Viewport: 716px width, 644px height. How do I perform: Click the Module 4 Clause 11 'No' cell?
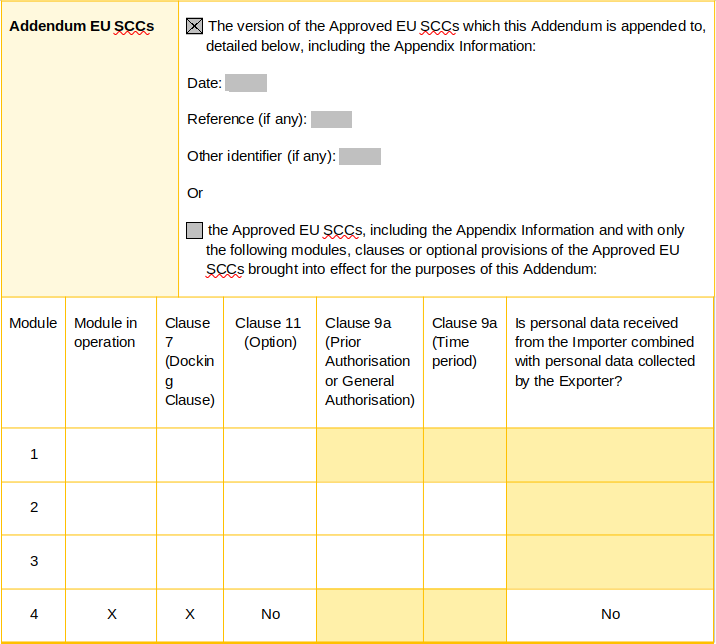click(270, 614)
